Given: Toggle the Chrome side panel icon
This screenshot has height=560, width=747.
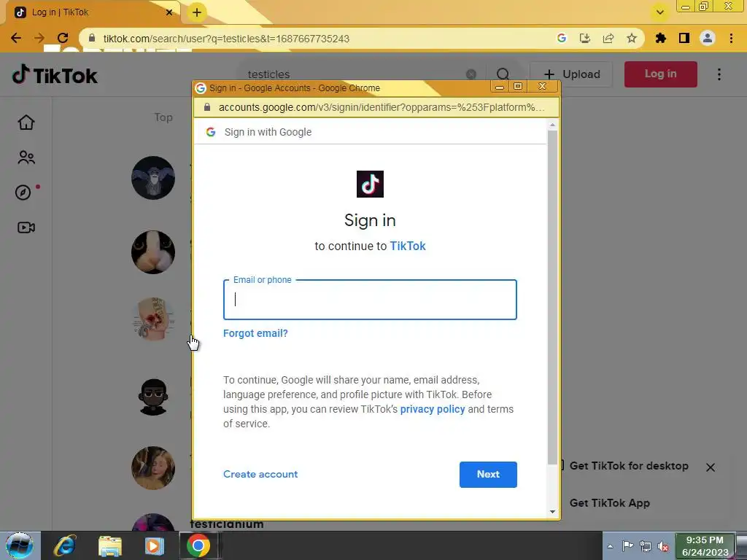Looking at the screenshot, I should (684, 38).
